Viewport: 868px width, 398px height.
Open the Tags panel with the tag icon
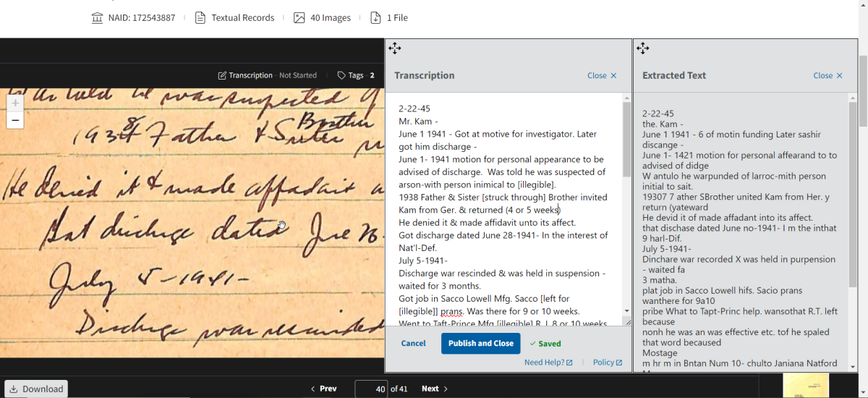coord(342,75)
